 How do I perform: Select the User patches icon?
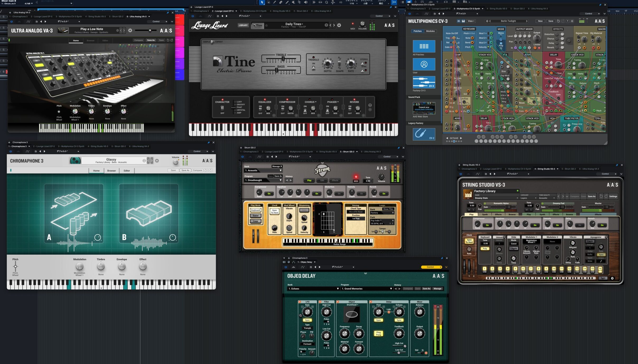pyautogui.click(x=424, y=64)
